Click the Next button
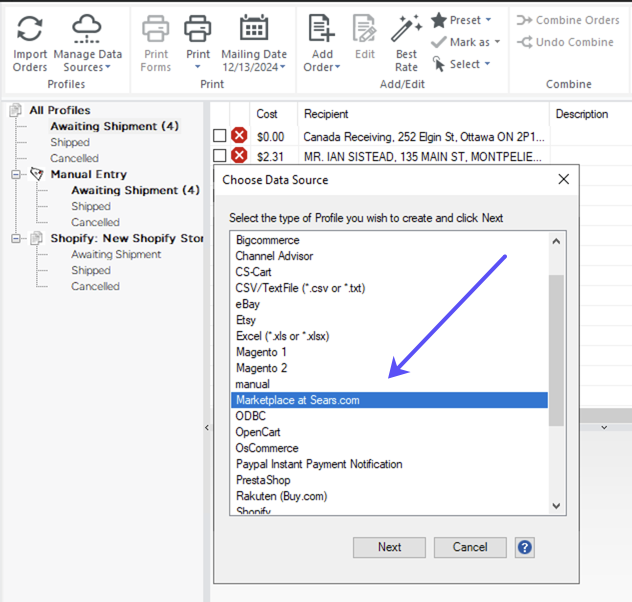Viewport: 632px width, 602px height. pos(389,547)
